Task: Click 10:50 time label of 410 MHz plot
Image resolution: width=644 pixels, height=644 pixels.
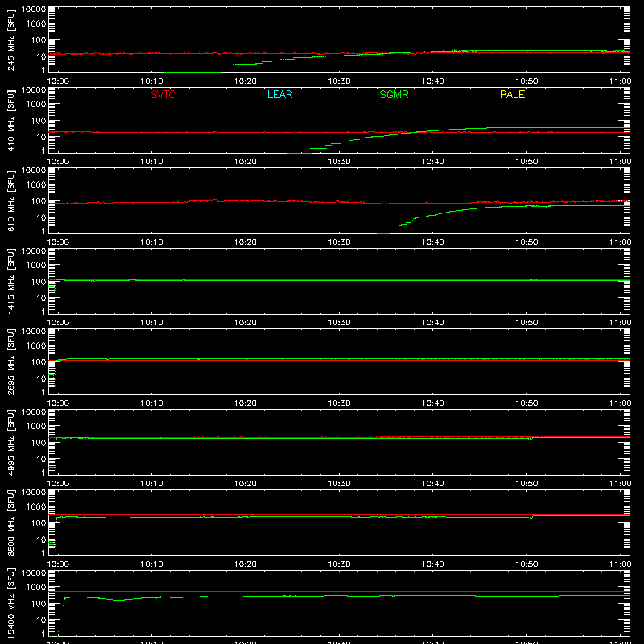Action: pos(526,162)
